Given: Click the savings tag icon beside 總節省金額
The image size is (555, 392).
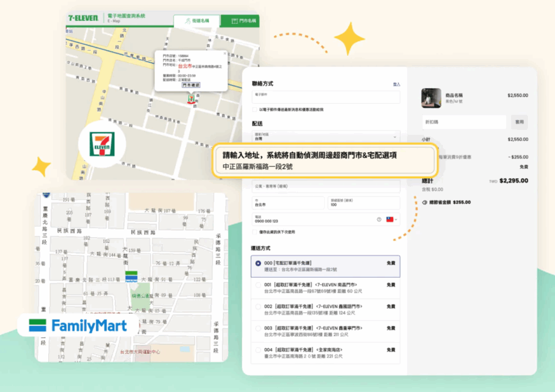Looking at the screenshot, I should 425,202.
